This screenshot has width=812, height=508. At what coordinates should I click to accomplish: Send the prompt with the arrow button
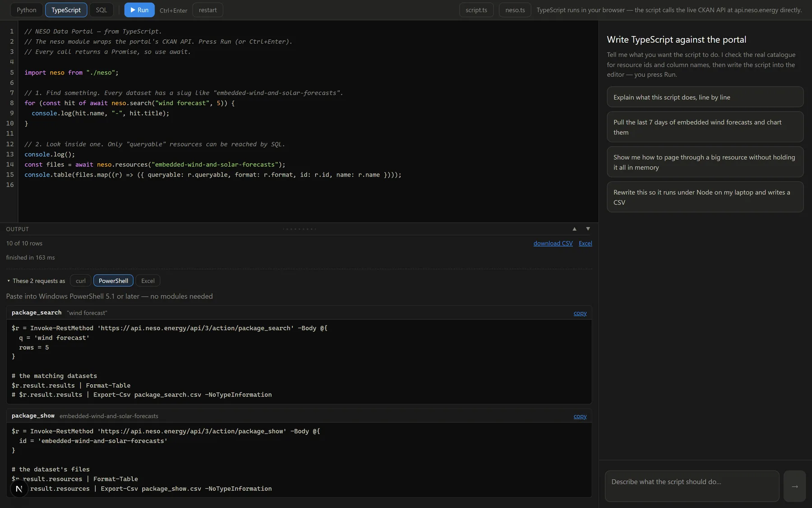pyautogui.click(x=794, y=486)
